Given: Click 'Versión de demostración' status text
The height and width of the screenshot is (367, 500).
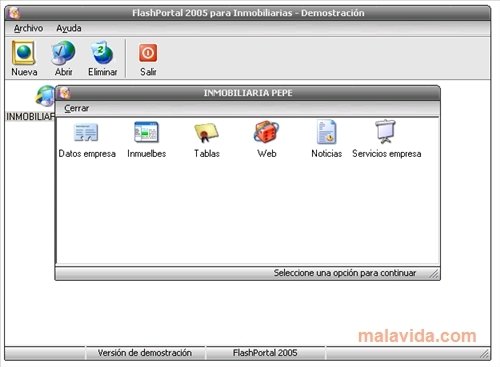Looking at the screenshot, I should pyautogui.click(x=145, y=353).
